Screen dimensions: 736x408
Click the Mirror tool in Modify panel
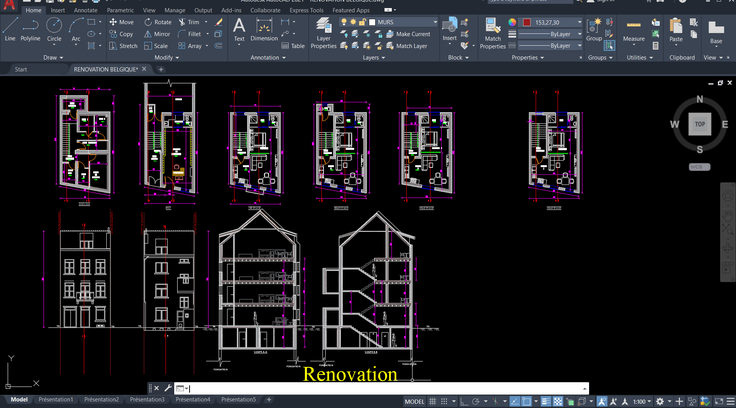tap(156, 33)
